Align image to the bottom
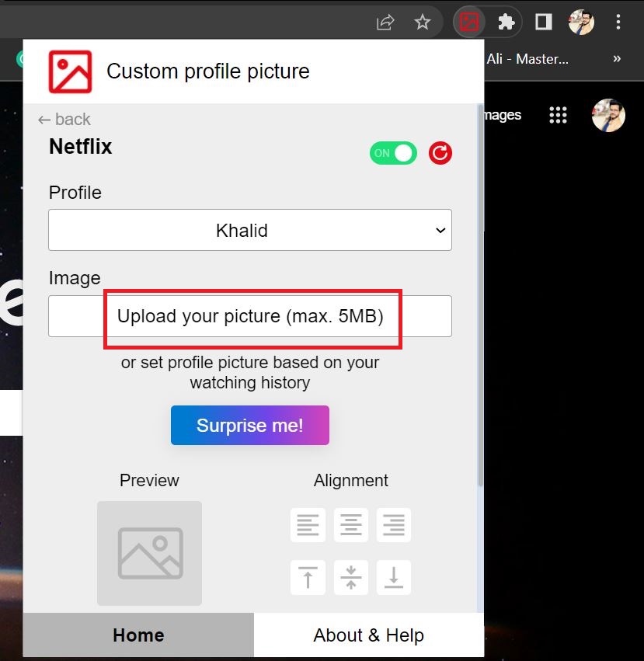This screenshot has height=661, width=644. coord(394,577)
